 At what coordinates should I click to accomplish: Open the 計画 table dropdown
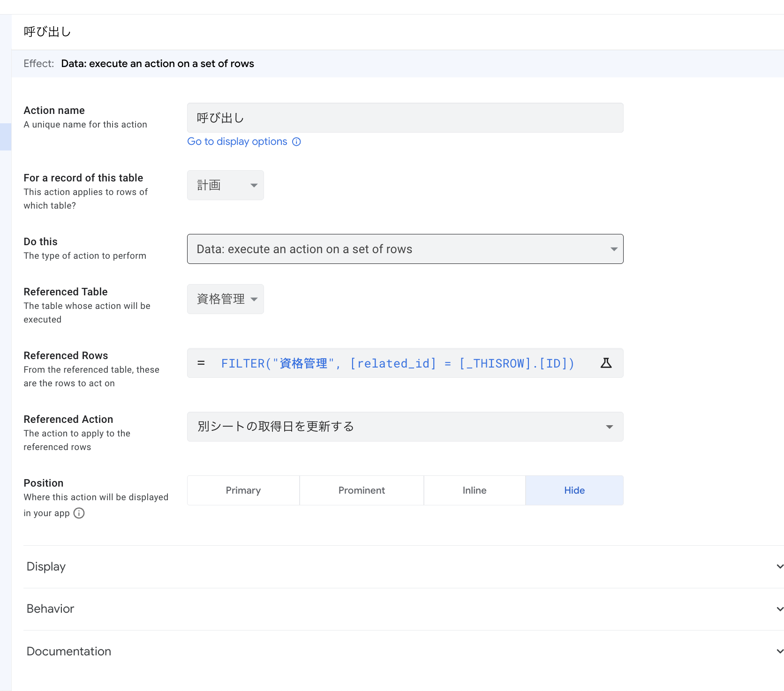click(226, 185)
